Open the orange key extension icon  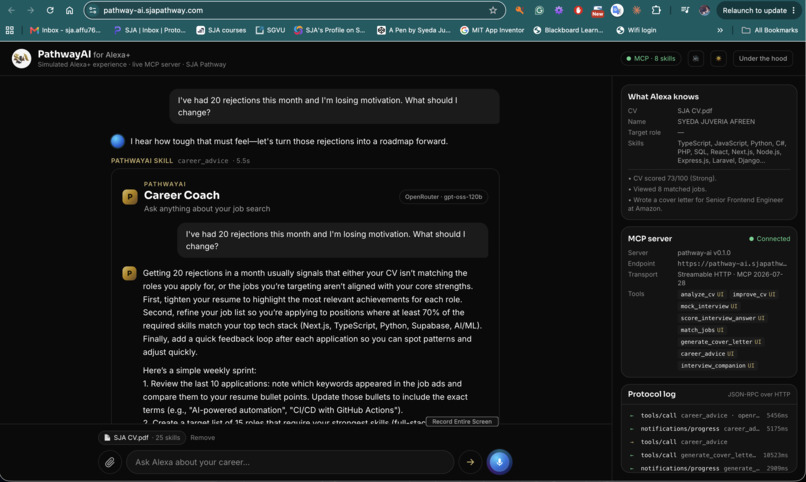pos(520,10)
